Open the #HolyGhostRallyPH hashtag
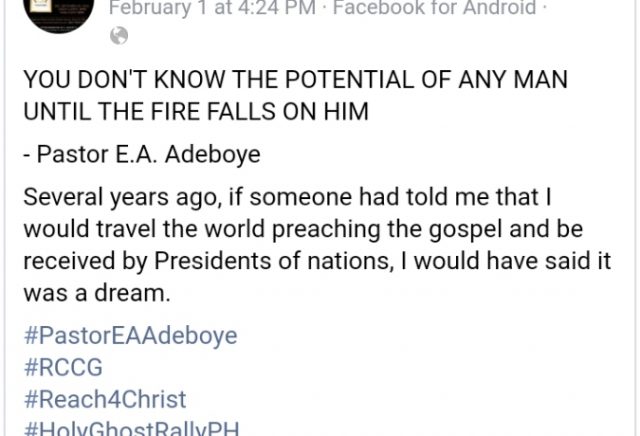The image size is (640, 436). [131, 428]
